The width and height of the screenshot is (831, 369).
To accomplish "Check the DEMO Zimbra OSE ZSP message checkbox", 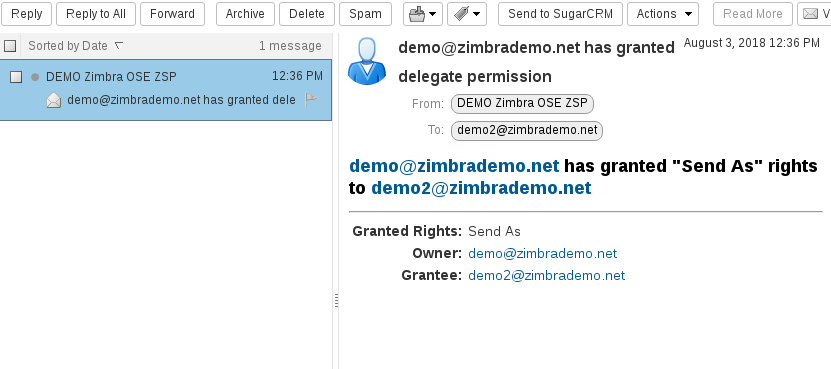I will pos(16,77).
